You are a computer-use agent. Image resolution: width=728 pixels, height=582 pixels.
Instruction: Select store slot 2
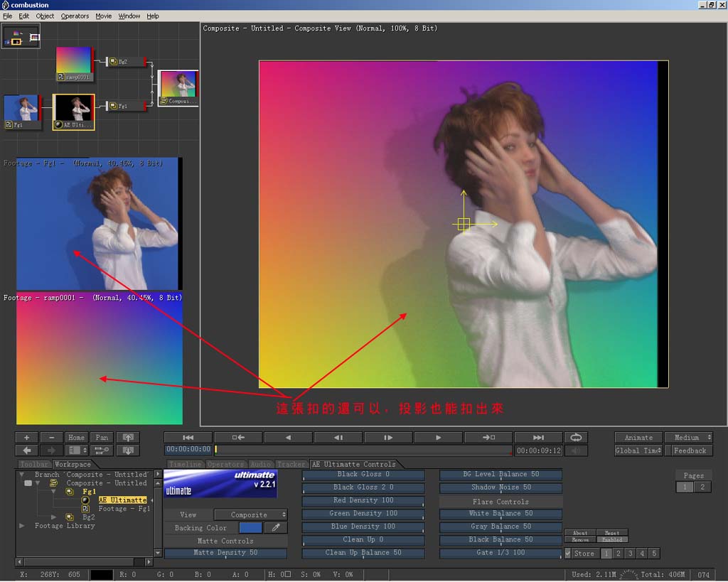point(619,554)
